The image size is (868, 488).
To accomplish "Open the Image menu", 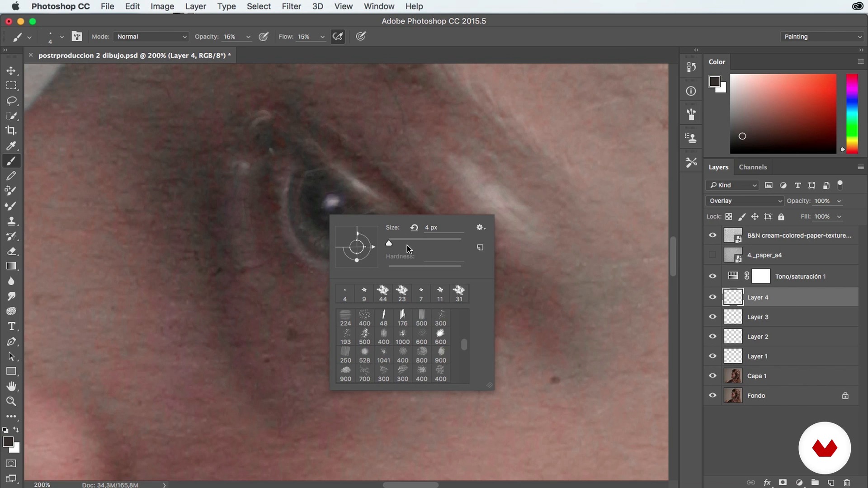I will [x=162, y=6].
